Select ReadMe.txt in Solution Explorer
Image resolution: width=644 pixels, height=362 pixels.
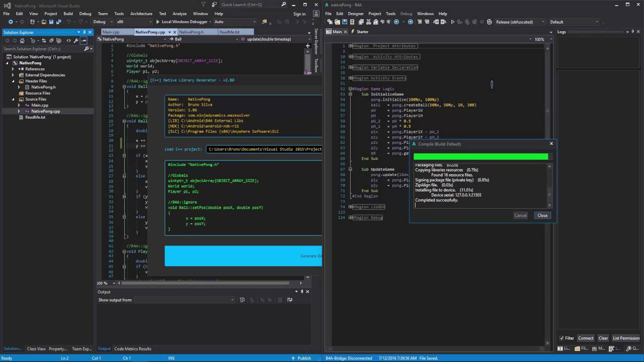tap(35, 117)
